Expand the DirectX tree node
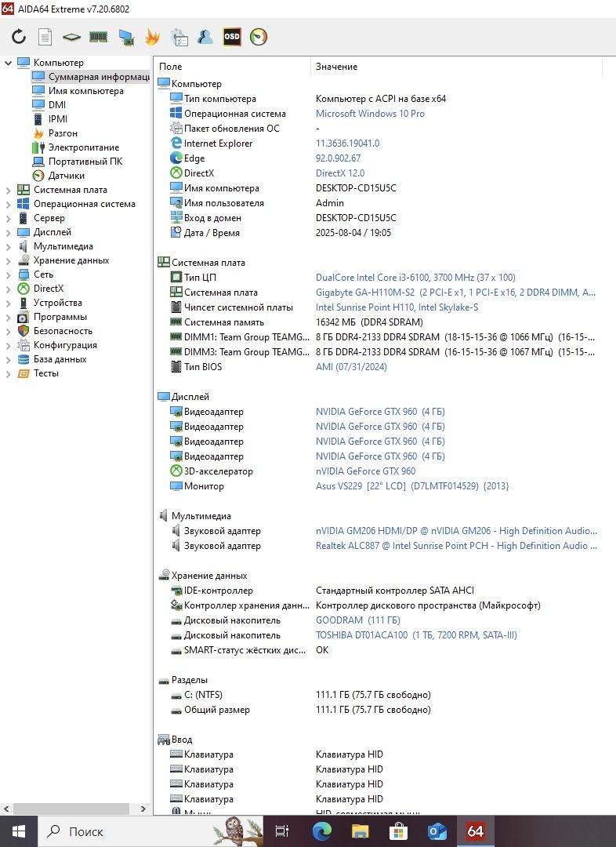Image resolution: width=616 pixels, height=847 pixels. pos(8,288)
